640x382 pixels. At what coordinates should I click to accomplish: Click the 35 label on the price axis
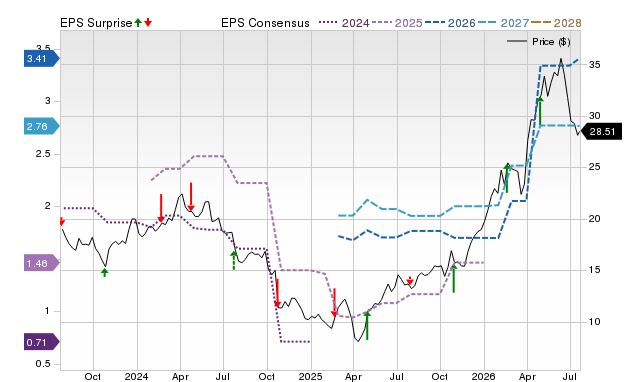[x=594, y=64]
